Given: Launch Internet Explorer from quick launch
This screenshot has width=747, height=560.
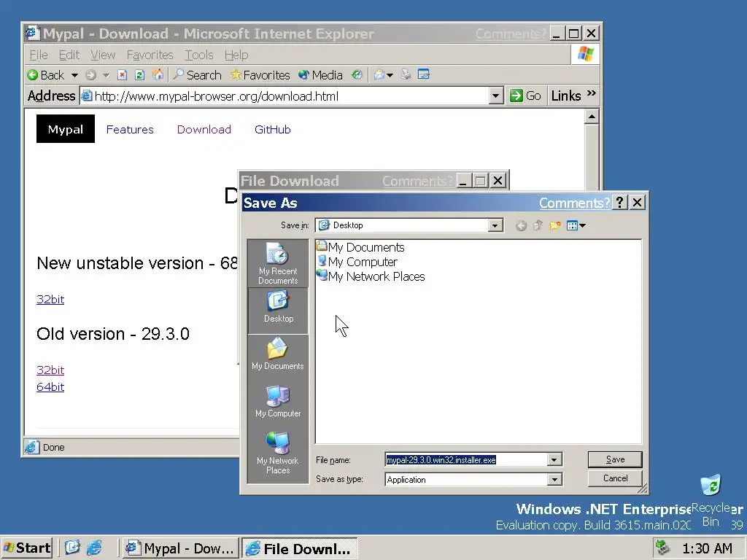Looking at the screenshot, I should (x=95, y=548).
